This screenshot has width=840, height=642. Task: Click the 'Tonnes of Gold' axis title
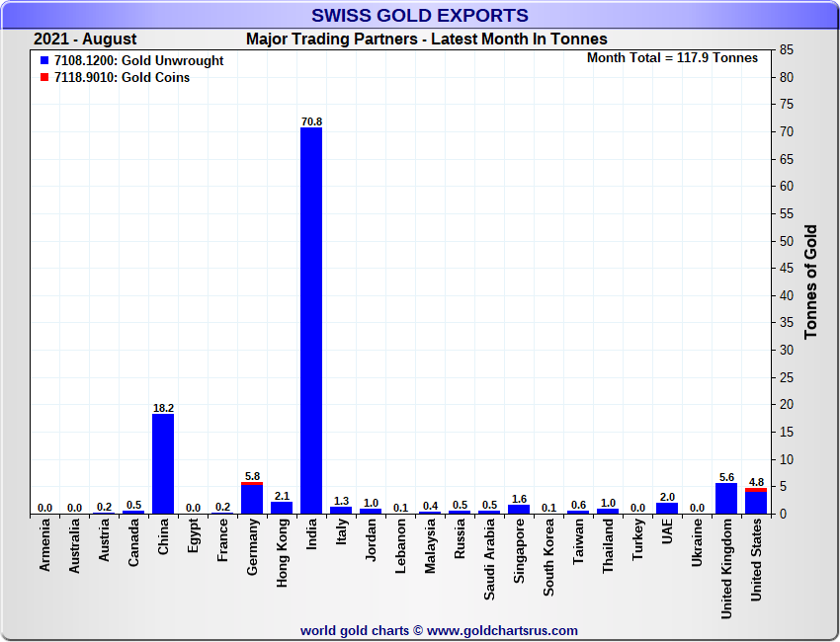click(810, 281)
